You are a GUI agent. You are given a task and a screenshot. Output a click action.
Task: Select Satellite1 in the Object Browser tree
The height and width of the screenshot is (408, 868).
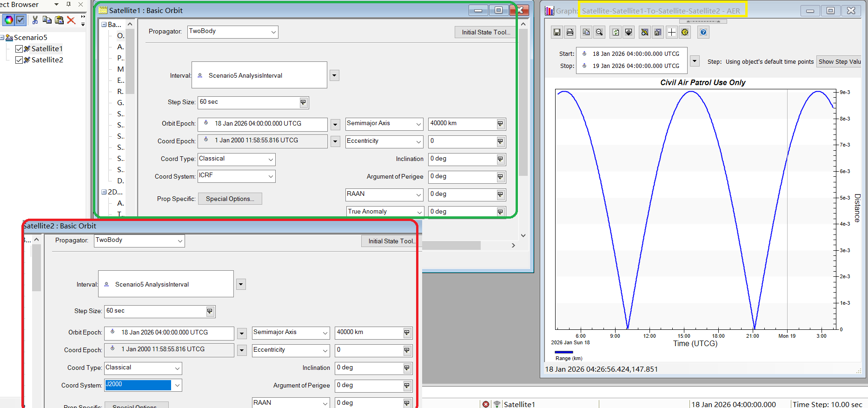47,49
